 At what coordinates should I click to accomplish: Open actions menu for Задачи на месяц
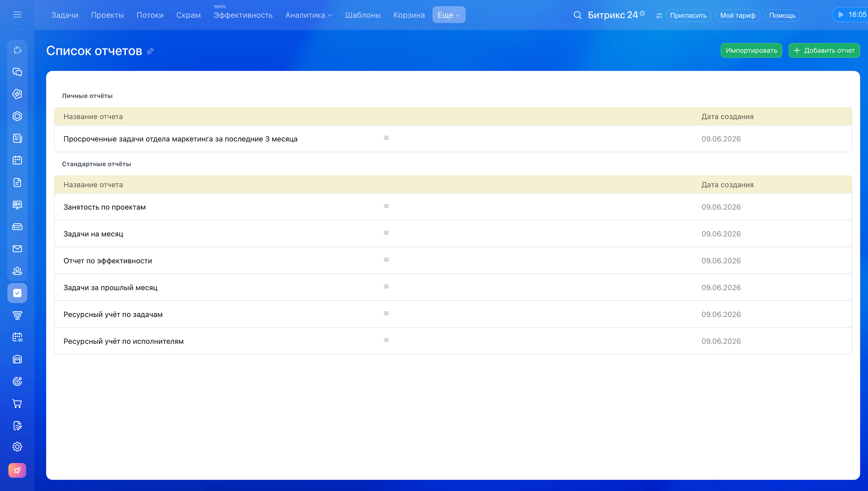tap(386, 233)
